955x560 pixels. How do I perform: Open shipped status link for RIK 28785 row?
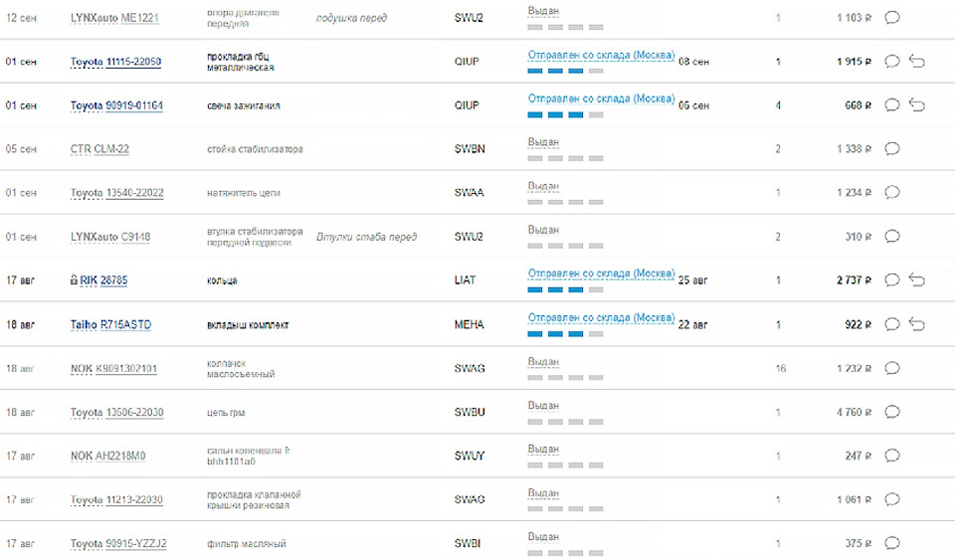pyautogui.click(x=601, y=274)
